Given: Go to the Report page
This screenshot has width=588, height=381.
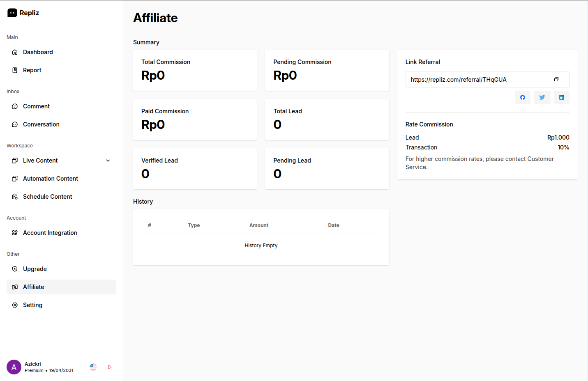Looking at the screenshot, I should (32, 70).
